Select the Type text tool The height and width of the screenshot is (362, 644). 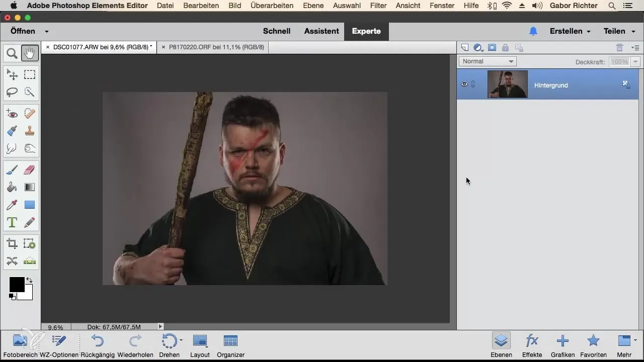tap(12, 222)
